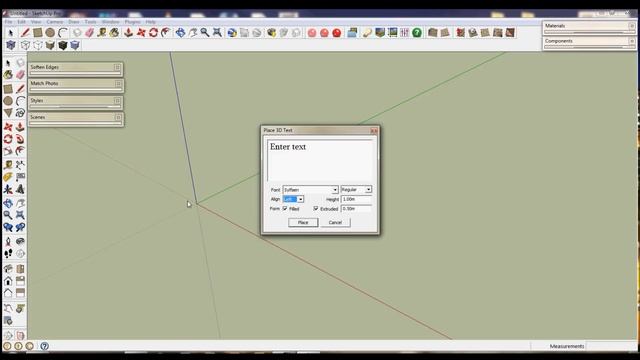This screenshot has width=640, height=360.
Task: Select the Freehand tool in left palette
Action: [20, 113]
